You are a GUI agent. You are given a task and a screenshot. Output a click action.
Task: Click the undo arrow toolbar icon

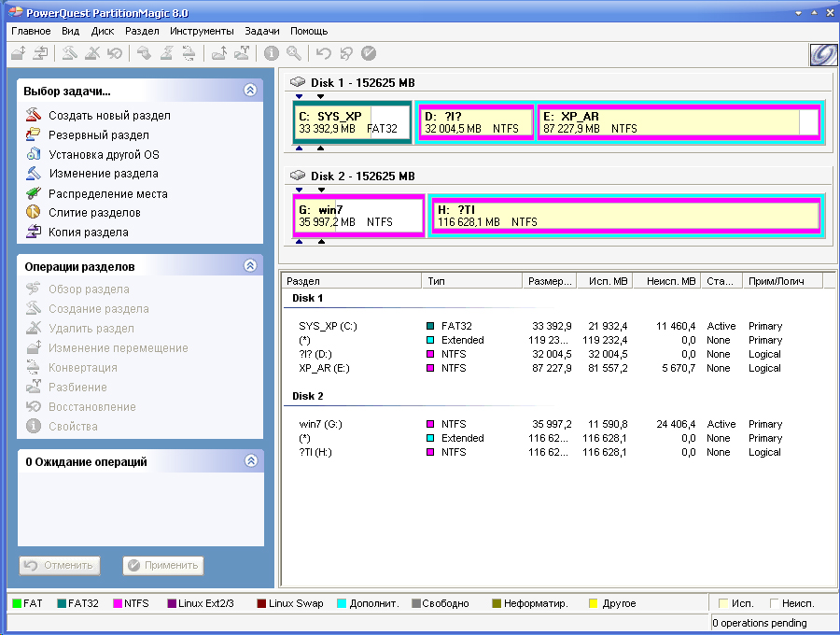click(324, 54)
